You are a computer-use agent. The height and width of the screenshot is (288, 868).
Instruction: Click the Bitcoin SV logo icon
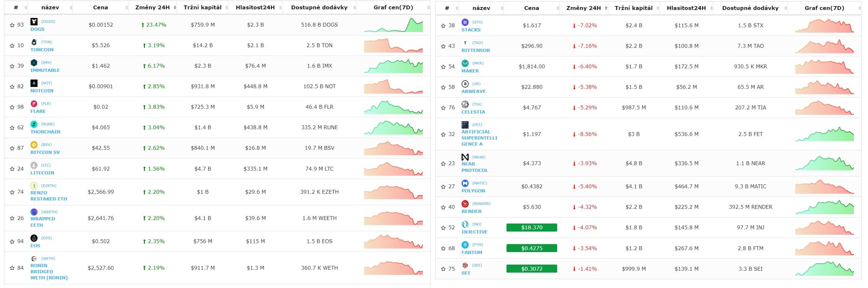pyautogui.click(x=34, y=145)
